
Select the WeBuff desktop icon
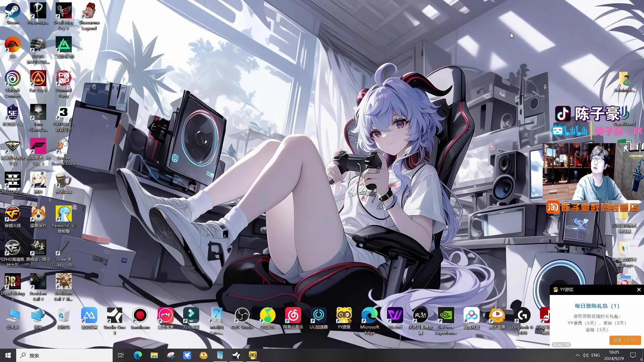tap(395, 318)
